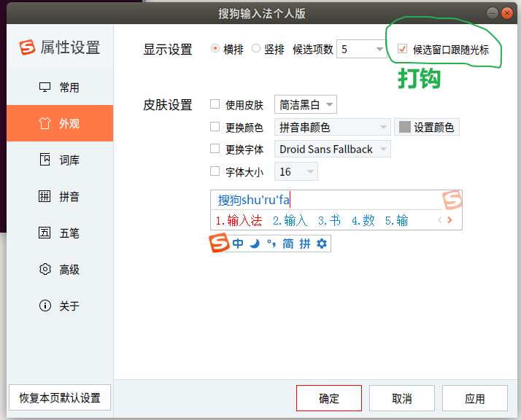Click the 取消 button
The width and height of the screenshot is (521, 420).
(x=402, y=398)
